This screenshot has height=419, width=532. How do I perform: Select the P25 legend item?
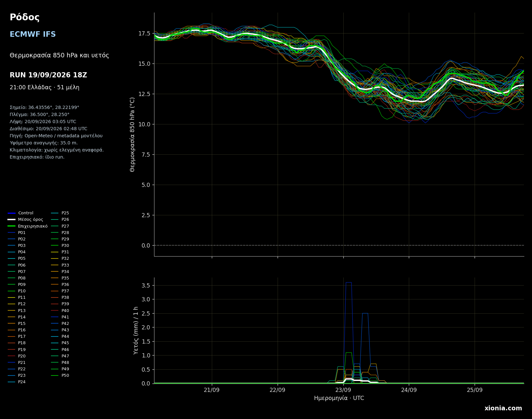tap(60, 213)
